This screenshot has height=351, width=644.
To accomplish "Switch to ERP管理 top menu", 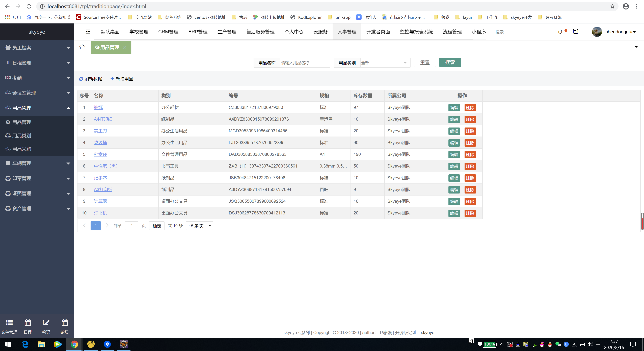I will pyautogui.click(x=198, y=32).
